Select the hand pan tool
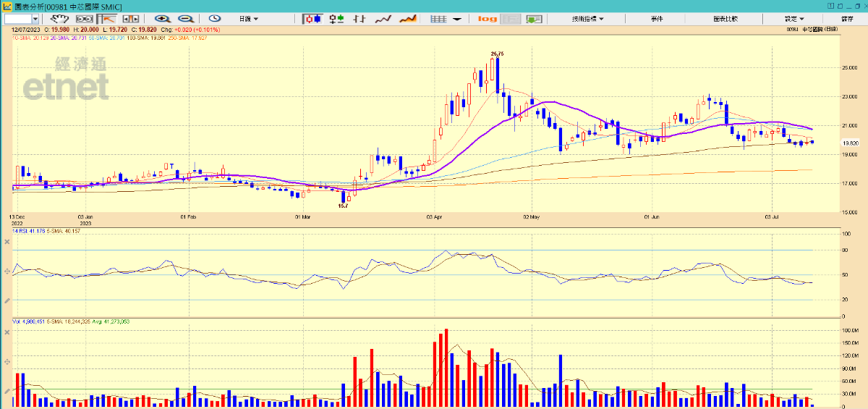 59,19
